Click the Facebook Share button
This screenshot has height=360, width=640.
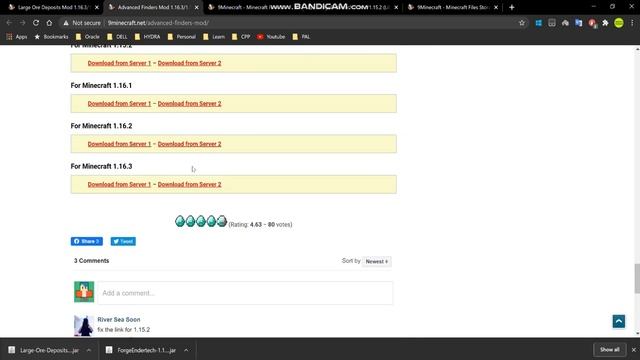pyautogui.click(x=87, y=241)
